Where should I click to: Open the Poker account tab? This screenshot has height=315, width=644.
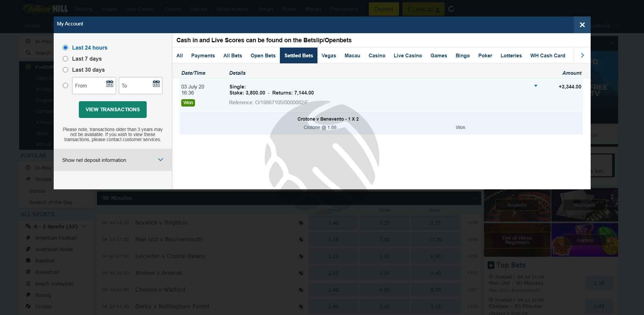click(x=485, y=56)
